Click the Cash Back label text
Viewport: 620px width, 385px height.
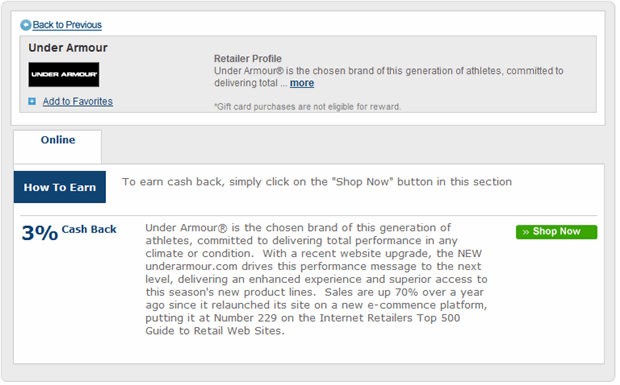[89, 229]
